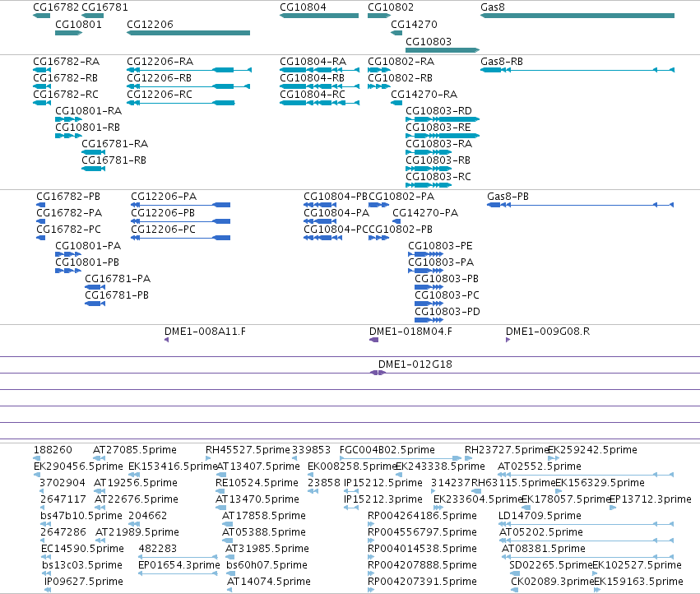Click the CG16781 gene label
Viewport: 700px width, 594px height.
(x=105, y=7)
